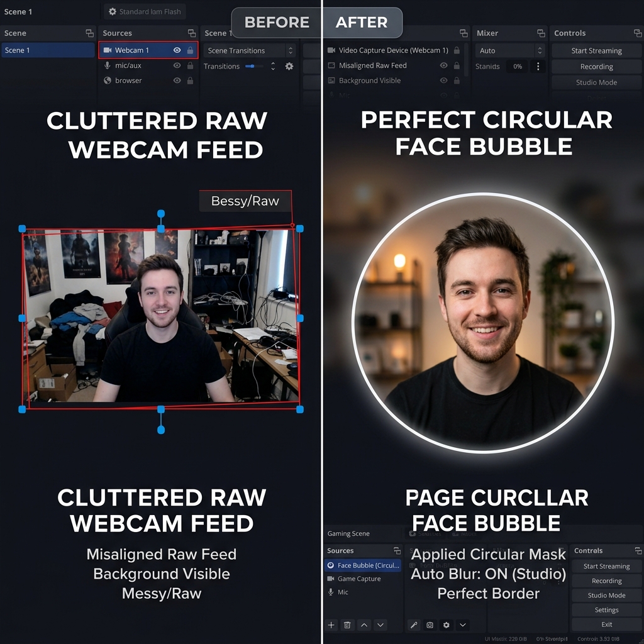
Task: Click the circular face bubble preview
Action: [484, 323]
